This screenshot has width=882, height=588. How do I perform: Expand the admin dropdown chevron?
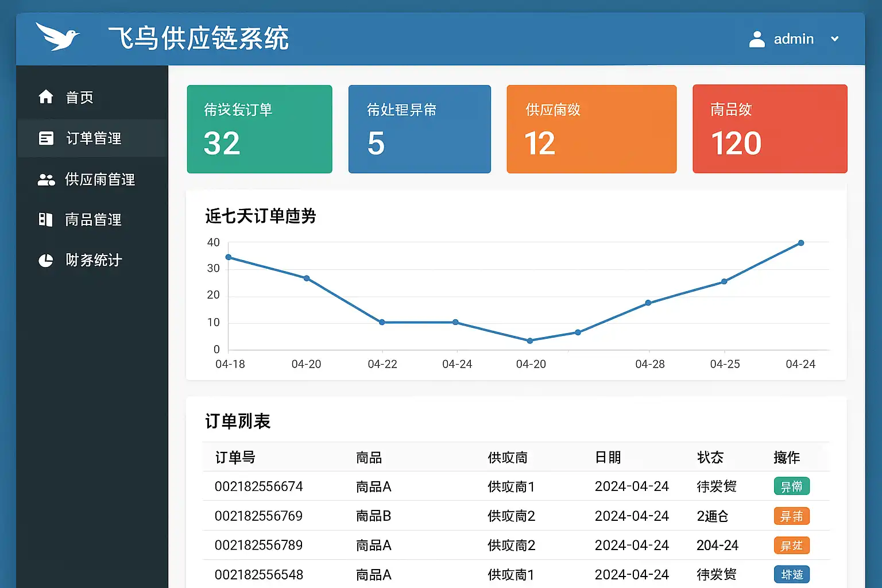tap(835, 39)
